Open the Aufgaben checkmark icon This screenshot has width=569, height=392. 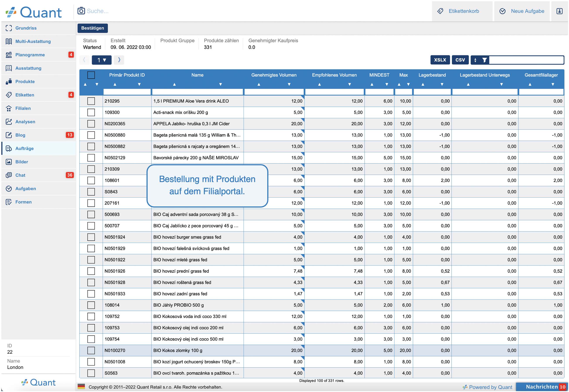coord(9,189)
